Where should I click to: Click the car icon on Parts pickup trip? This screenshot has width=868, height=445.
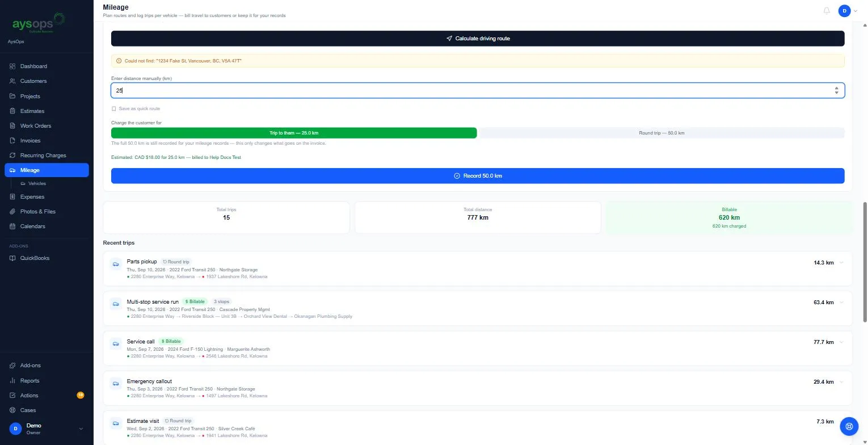(116, 264)
